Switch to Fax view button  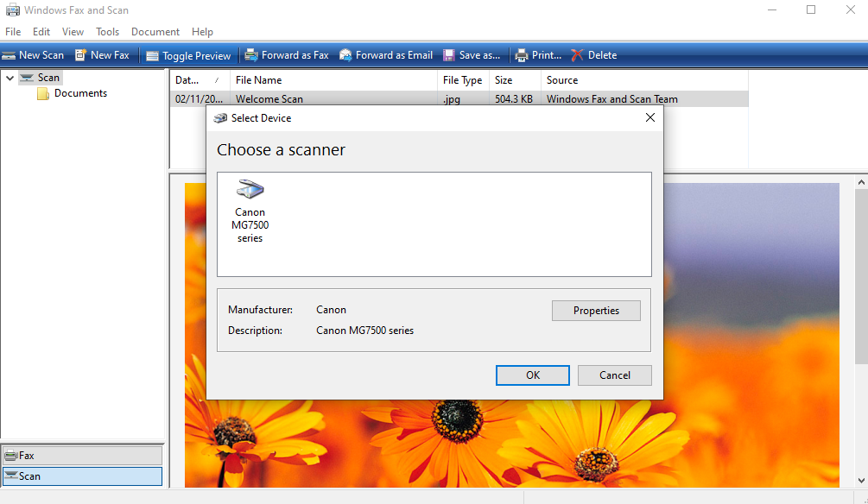[83, 456]
